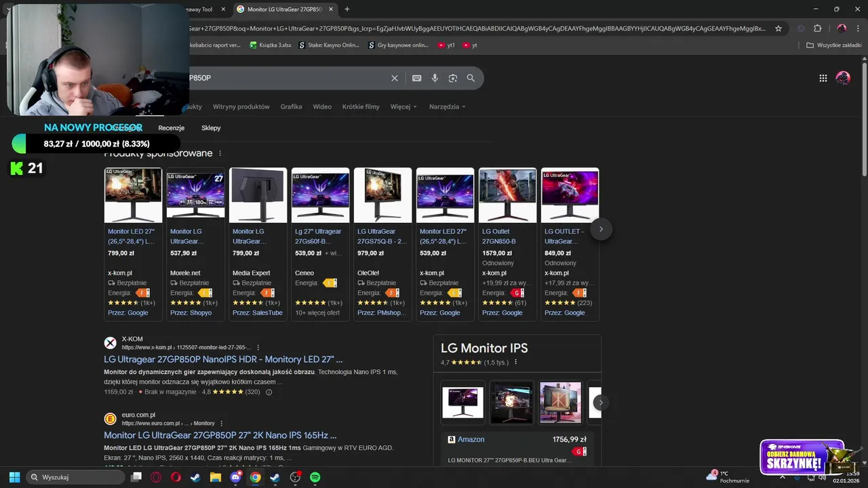The image size is (868, 488).
Task: Open a new browser tab
Action: pyautogui.click(x=347, y=9)
